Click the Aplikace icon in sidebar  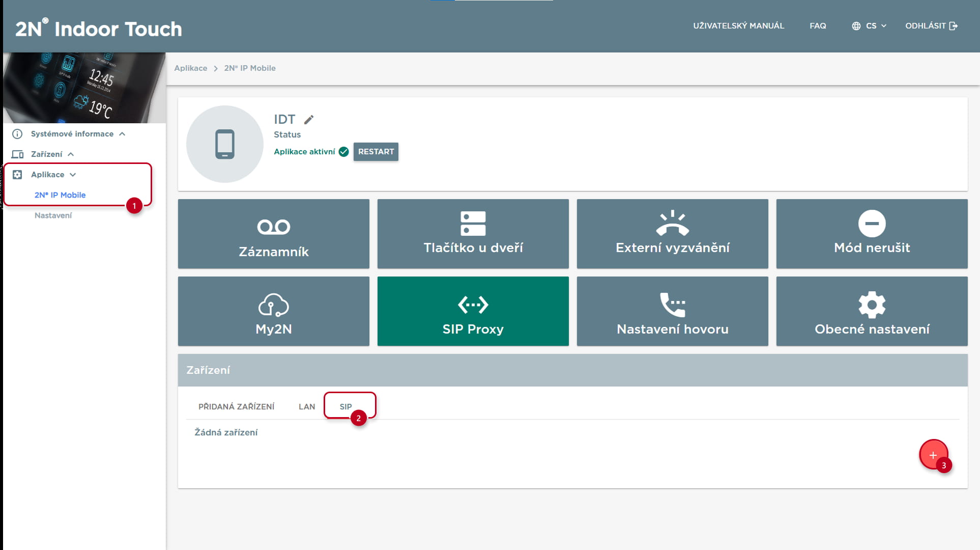click(17, 175)
